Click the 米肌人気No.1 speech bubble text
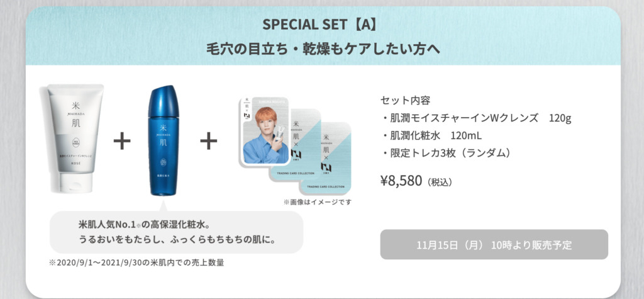Screen dimensions: 644x299 pos(177,232)
